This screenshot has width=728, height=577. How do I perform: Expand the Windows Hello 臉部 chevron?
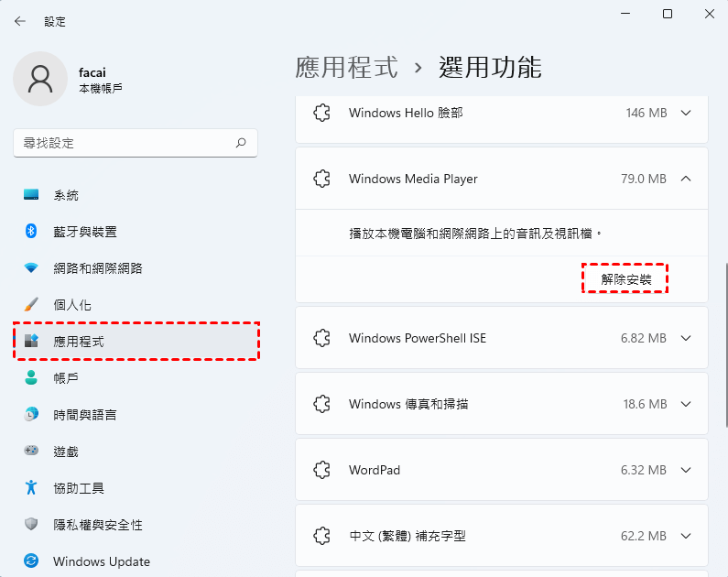point(686,113)
